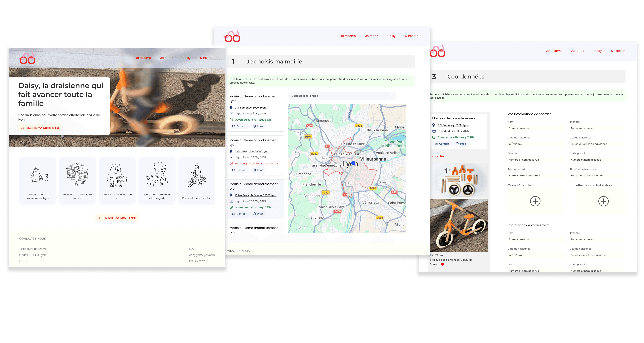Click the plus icon under Carte d'identité
This screenshot has width=644, height=343.
coord(535,201)
